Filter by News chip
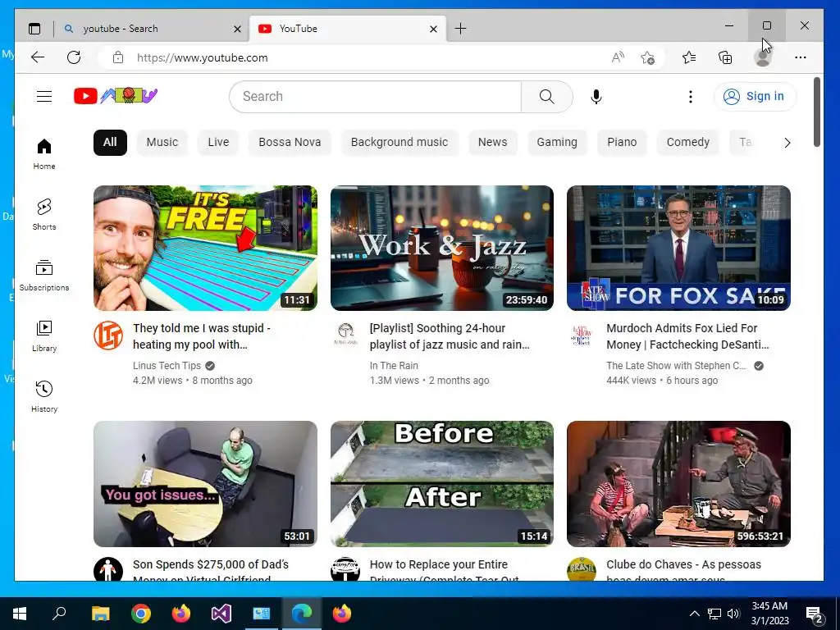 tap(492, 143)
